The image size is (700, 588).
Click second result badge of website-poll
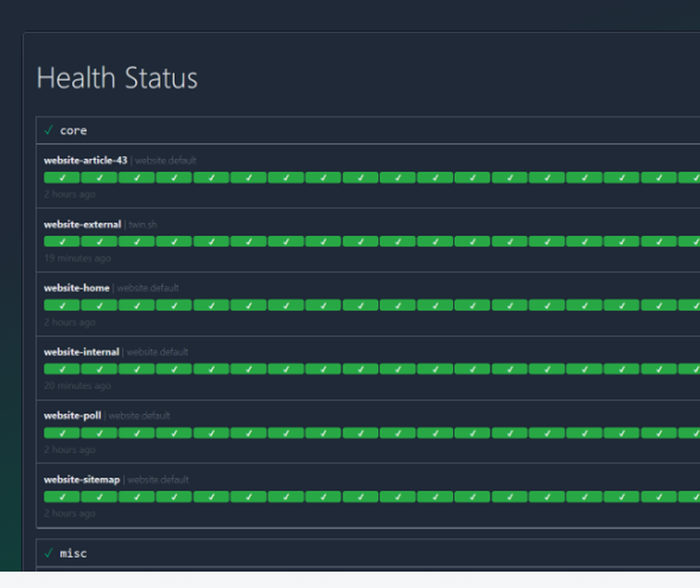[x=99, y=433]
